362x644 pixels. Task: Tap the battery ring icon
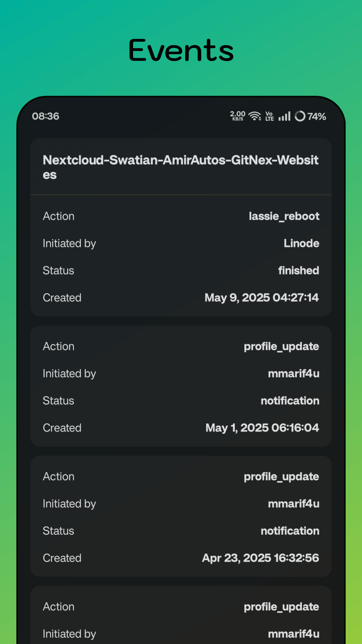(300, 116)
